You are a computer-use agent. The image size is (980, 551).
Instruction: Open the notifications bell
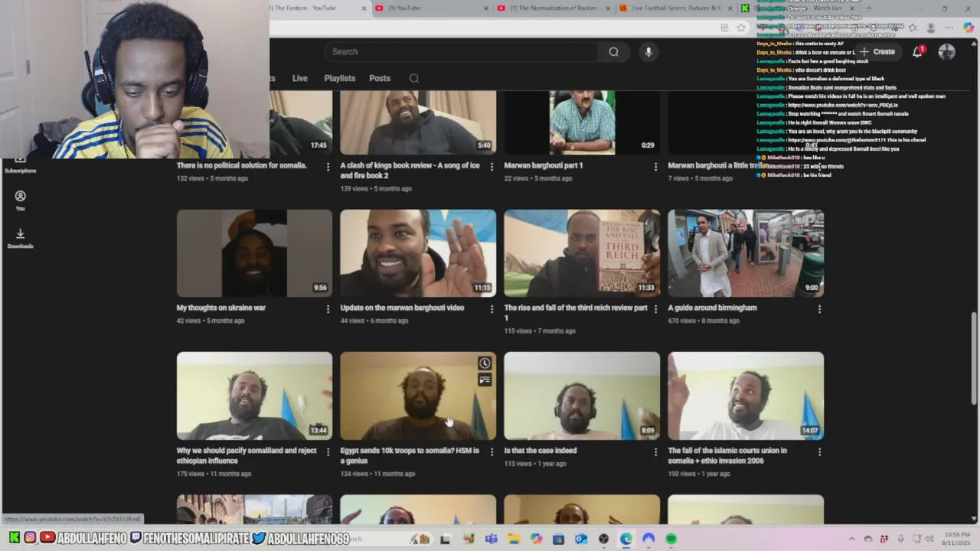[x=917, y=52]
